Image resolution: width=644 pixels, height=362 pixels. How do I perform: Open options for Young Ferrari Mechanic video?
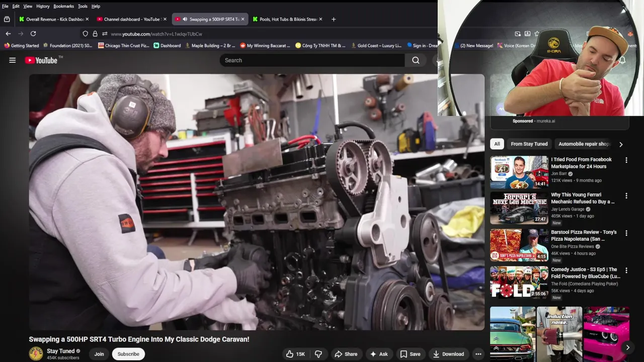626,196
